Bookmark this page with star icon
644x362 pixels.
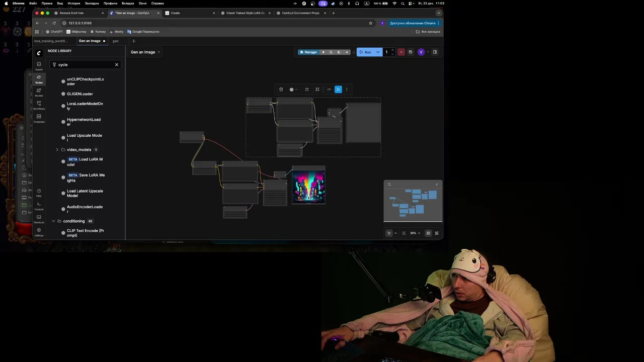(371, 23)
